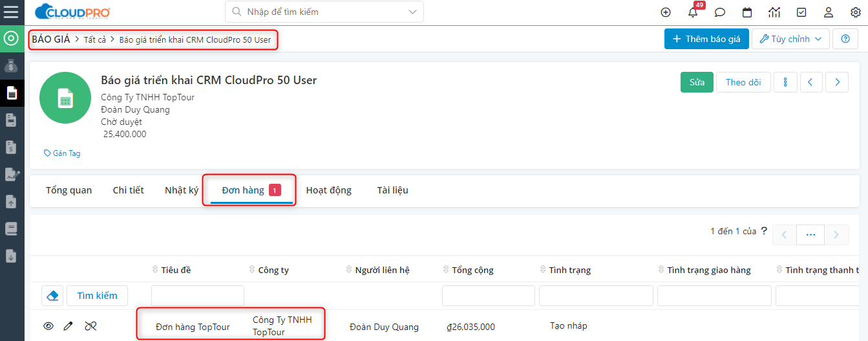This screenshot has height=341, width=868.
Task: Open the tasks checkbox icon in header
Action: coord(801,12)
